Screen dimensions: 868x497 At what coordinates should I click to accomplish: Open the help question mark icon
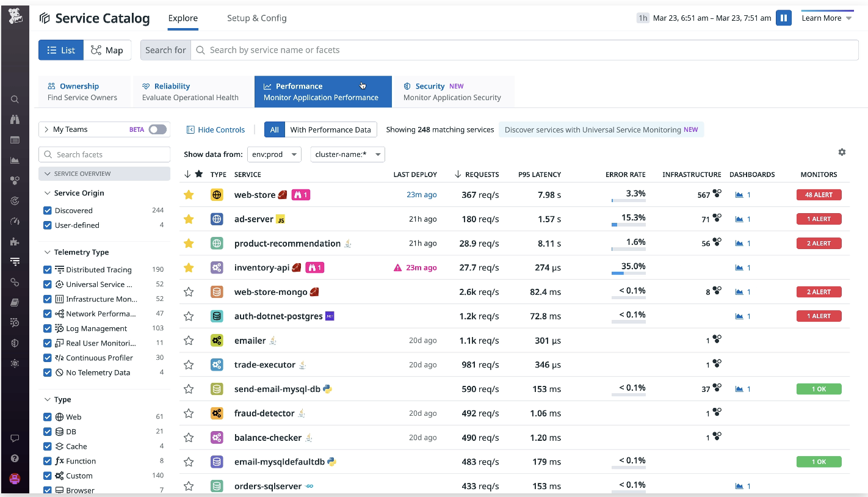coord(15,459)
